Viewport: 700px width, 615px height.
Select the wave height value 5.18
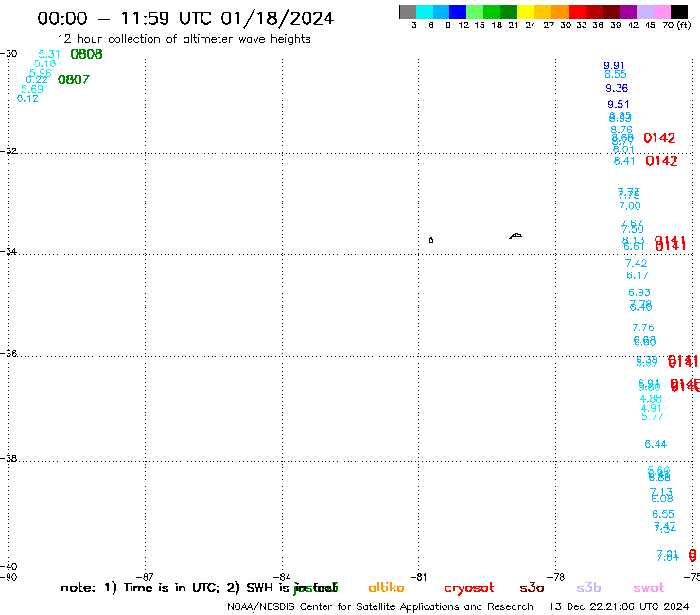tap(45, 63)
